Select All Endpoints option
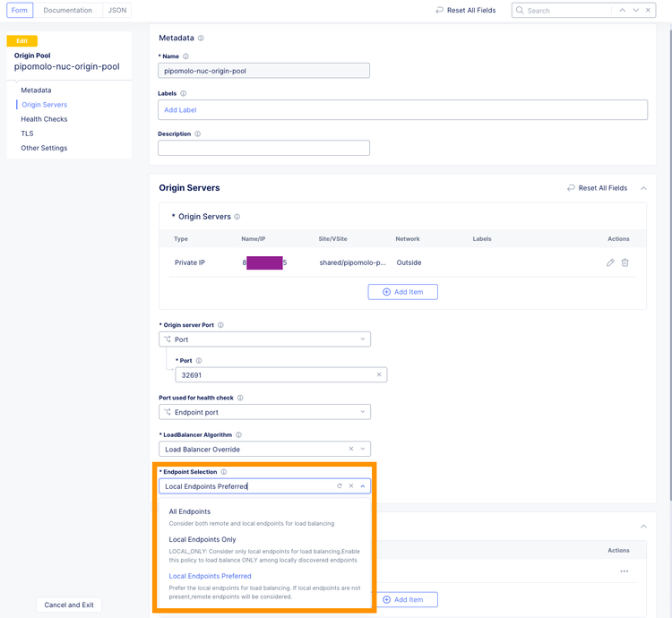 coord(190,511)
